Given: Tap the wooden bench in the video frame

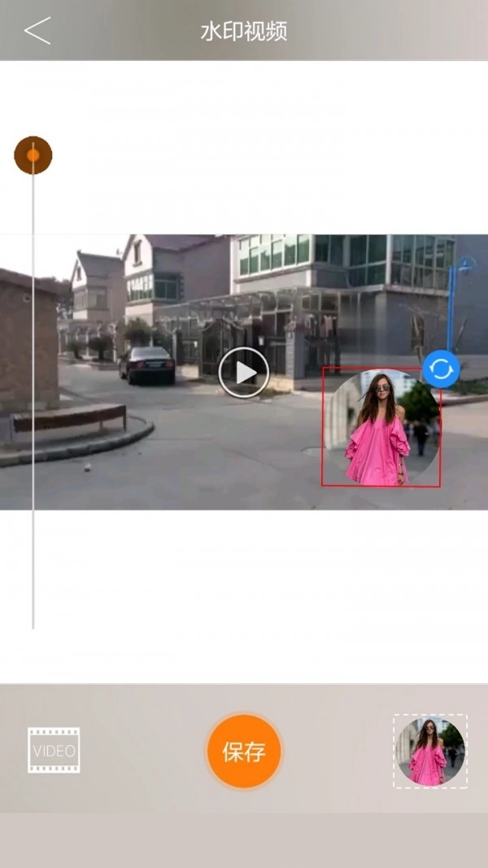Looking at the screenshot, I should point(69,417).
